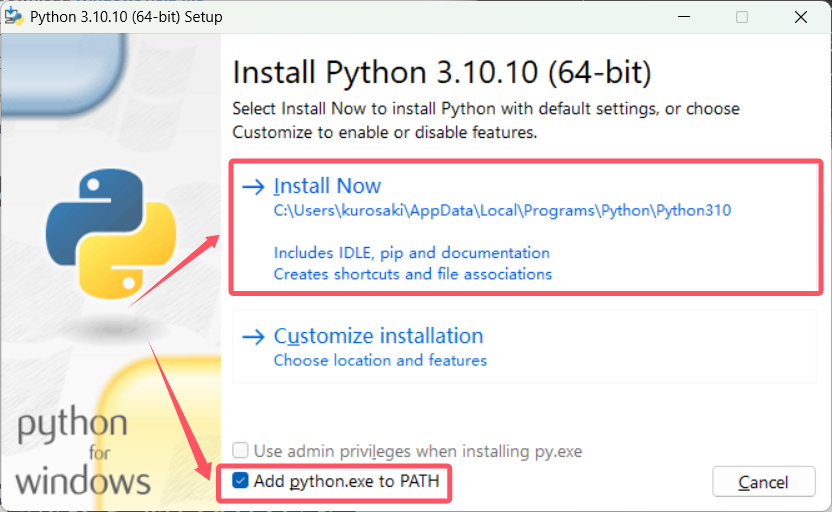Open the Customize installation option

pyautogui.click(x=378, y=336)
